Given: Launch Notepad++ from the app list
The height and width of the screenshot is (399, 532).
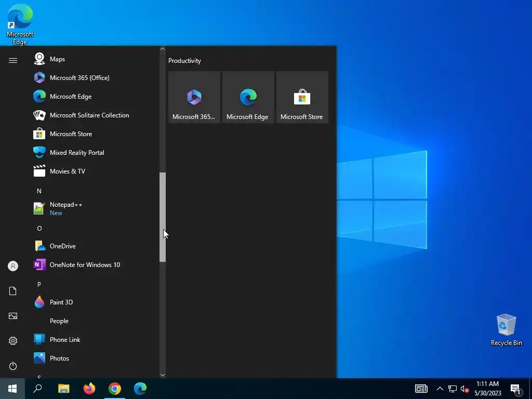Looking at the screenshot, I should tap(95, 208).
